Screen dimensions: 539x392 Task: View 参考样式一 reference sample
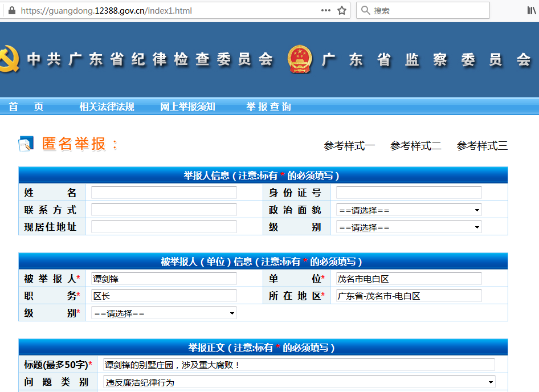[x=350, y=145]
